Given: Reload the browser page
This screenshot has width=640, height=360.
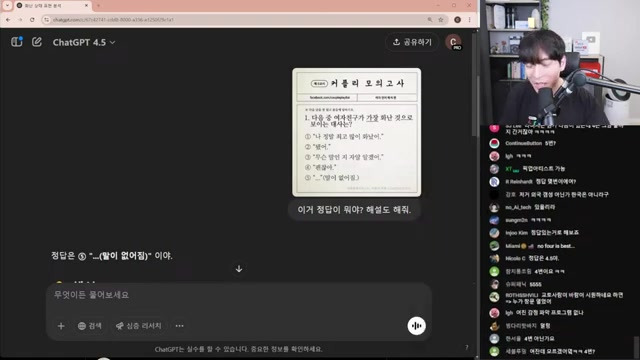Looking at the screenshot, I should tap(32, 20).
